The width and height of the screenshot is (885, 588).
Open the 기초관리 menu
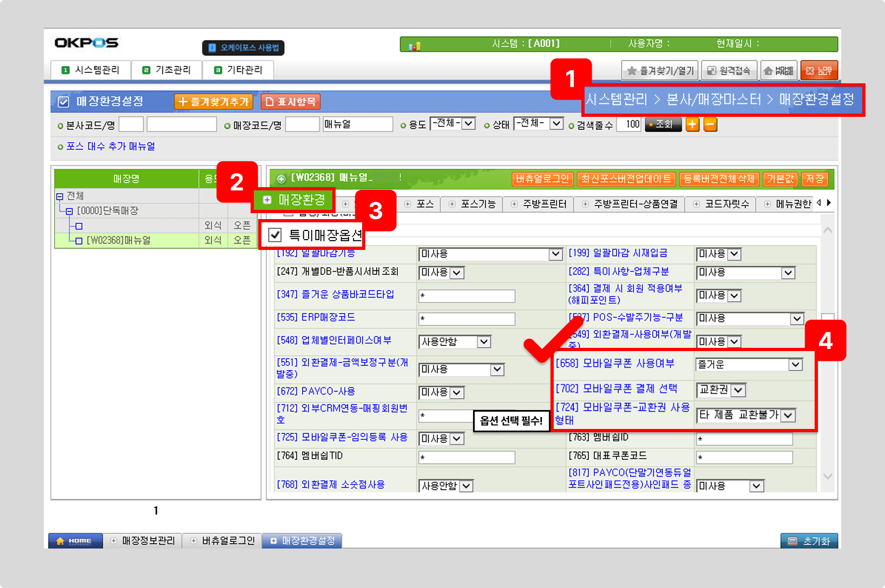(167, 70)
